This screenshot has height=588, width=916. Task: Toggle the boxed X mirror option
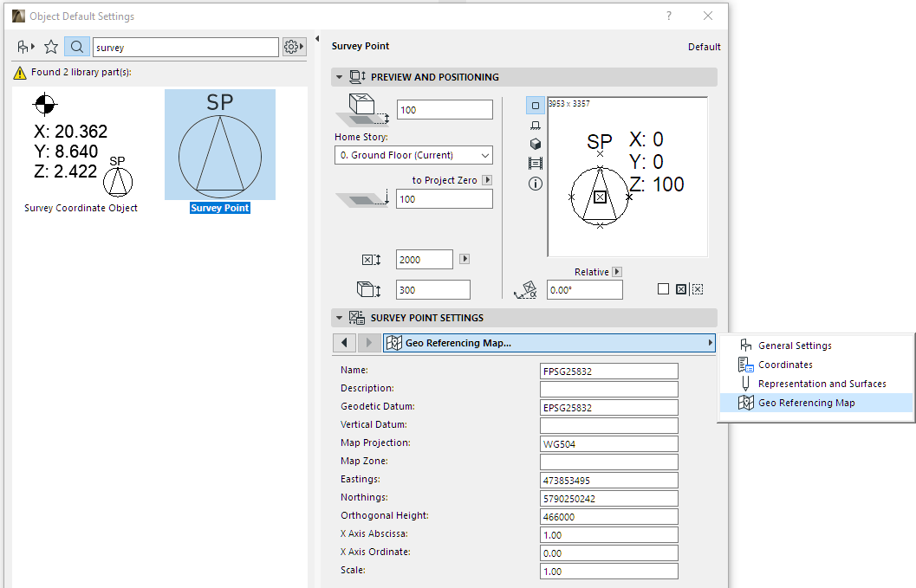pos(680,289)
